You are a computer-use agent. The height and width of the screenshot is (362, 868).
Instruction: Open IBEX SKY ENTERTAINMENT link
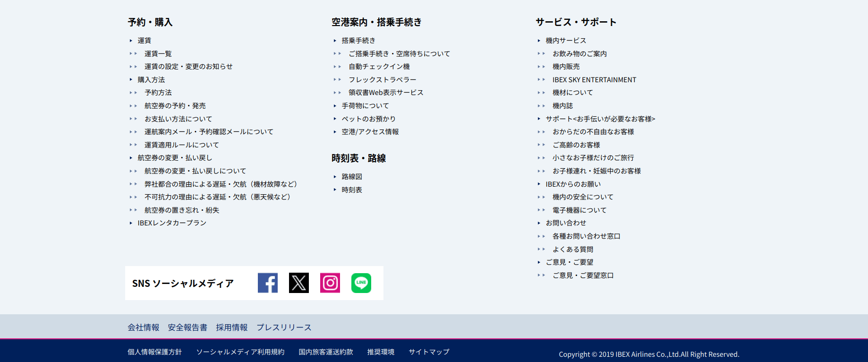point(594,80)
